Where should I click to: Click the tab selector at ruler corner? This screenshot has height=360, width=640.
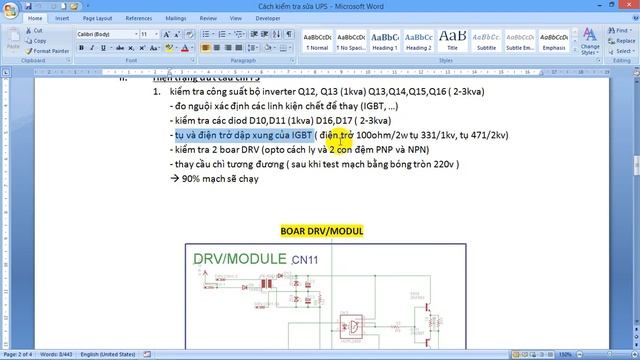click(6, 73)
